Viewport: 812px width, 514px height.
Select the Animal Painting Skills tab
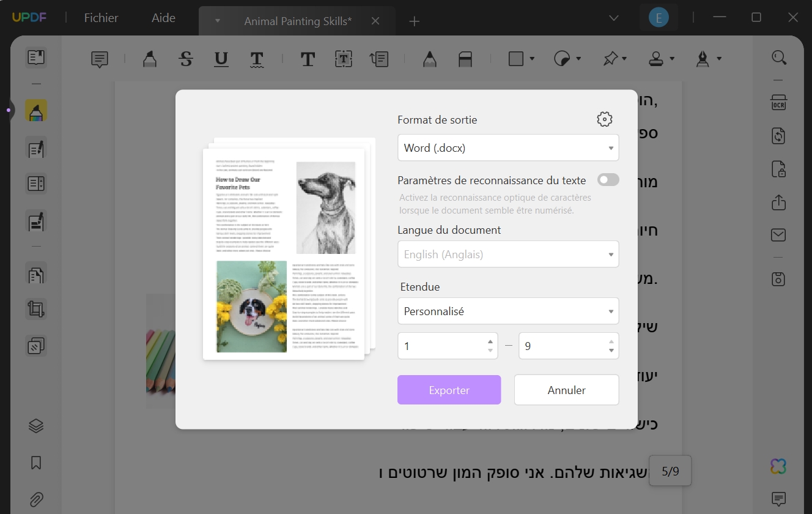tap(297, 20)
